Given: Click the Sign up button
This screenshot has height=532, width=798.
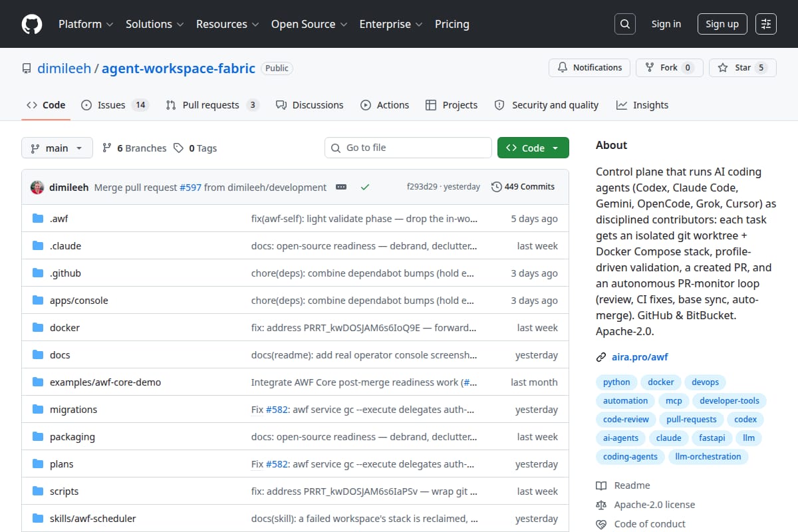Looking at the screenshot, I should pyautogui.click(x=722, y=24).
